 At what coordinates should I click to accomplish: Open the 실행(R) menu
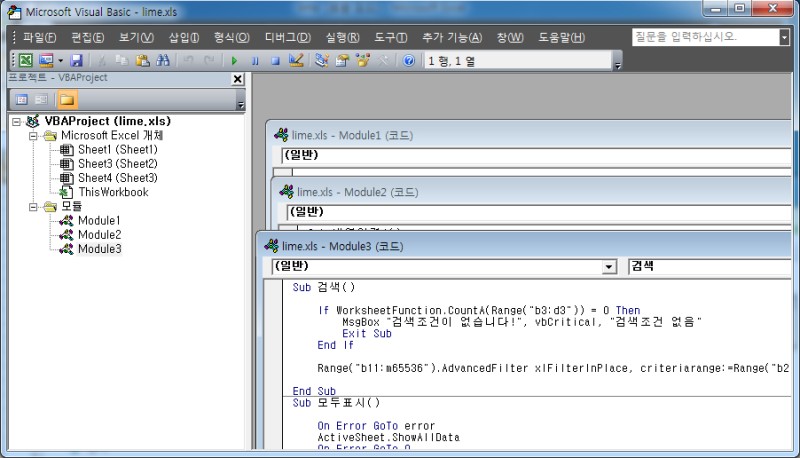click(342, 37)
